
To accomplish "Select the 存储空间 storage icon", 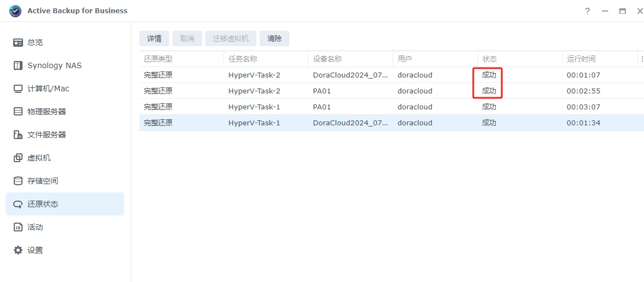I will [x=18, y=181].
